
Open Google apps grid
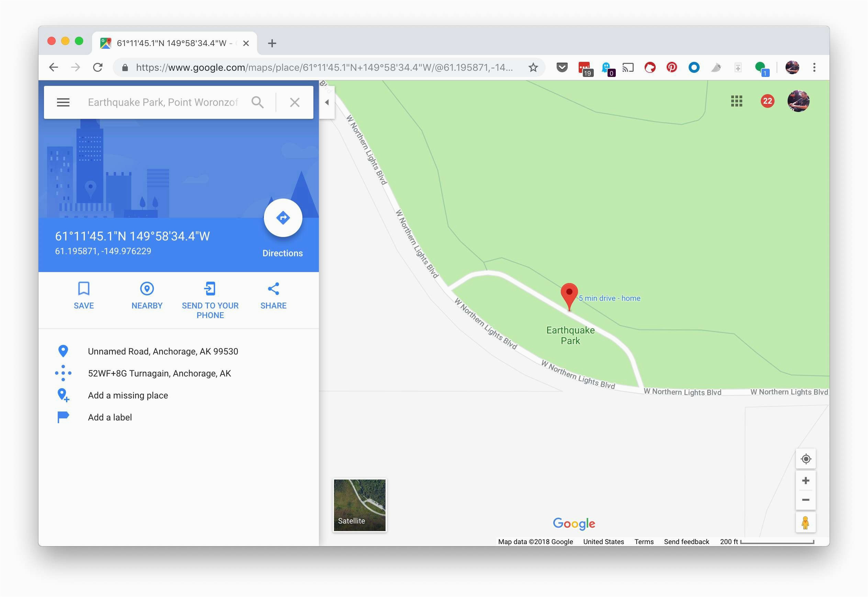tap(736, 101)
